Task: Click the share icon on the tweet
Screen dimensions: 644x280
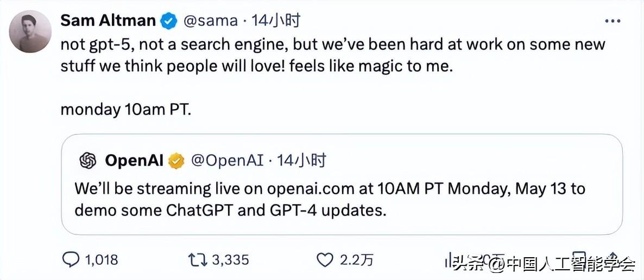Action: click(x=613, y=260)
